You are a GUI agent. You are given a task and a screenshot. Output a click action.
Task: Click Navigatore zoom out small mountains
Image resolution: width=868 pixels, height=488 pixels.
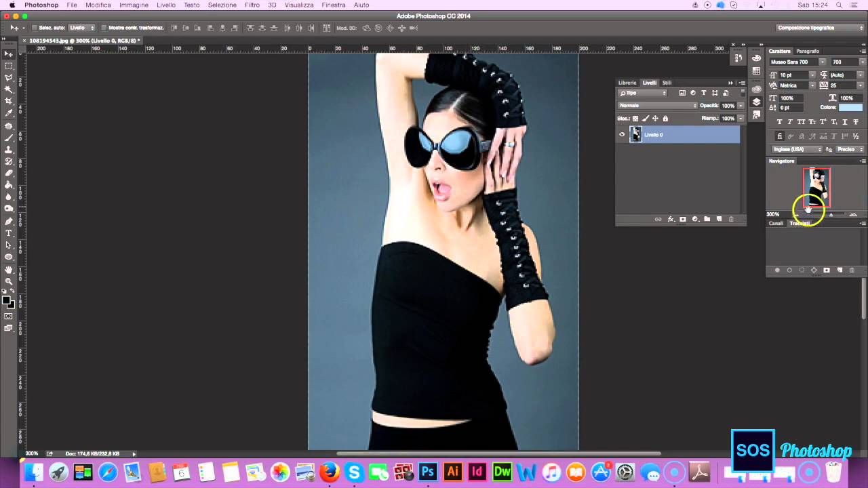pos(797,215)
